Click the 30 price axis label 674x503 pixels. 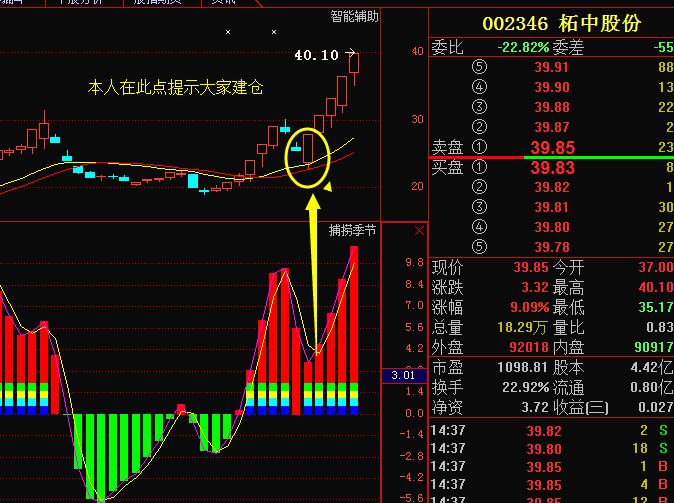click(417, 119)
